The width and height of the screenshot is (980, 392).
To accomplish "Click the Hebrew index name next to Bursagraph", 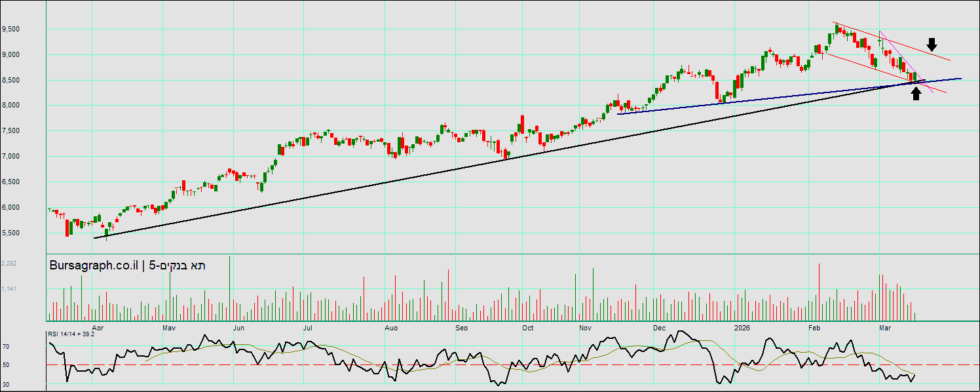I will [x=178, y=265].
